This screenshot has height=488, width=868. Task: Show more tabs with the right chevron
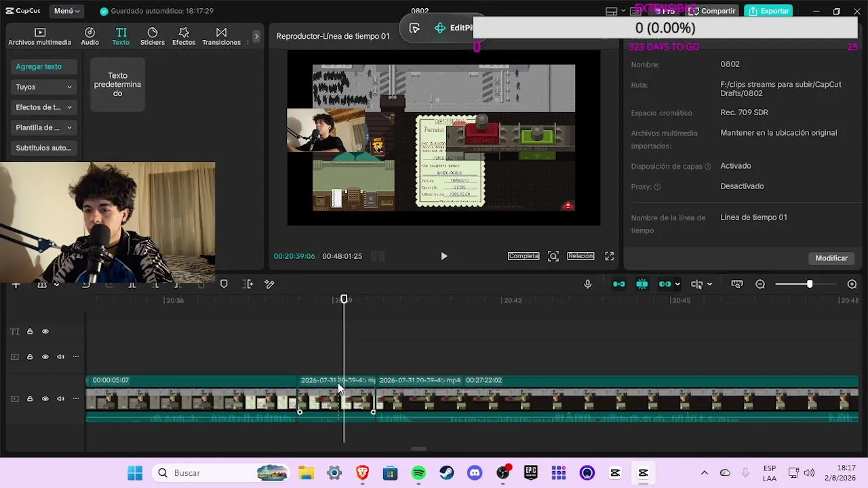coord(256,36)
